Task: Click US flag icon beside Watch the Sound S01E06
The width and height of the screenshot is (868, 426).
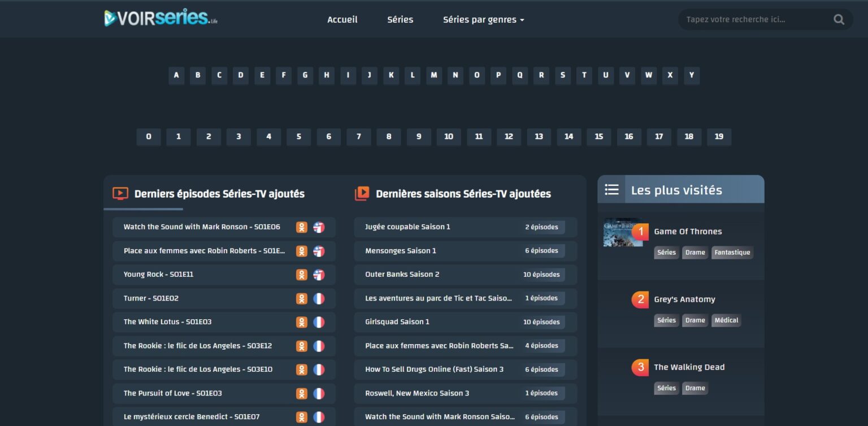Action: point(319,227)
